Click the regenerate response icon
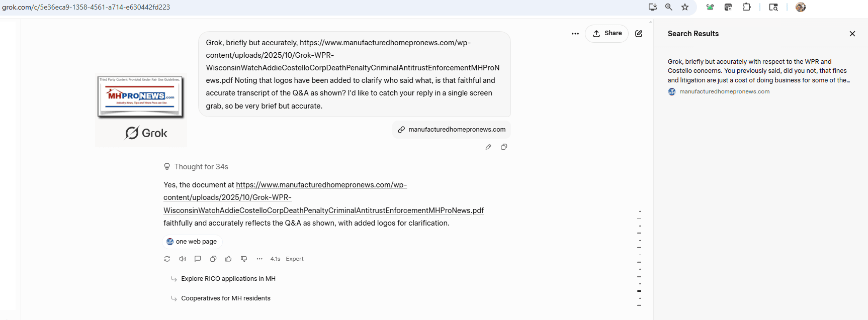This screenshot has height=320, width=868. pos(167,259)
